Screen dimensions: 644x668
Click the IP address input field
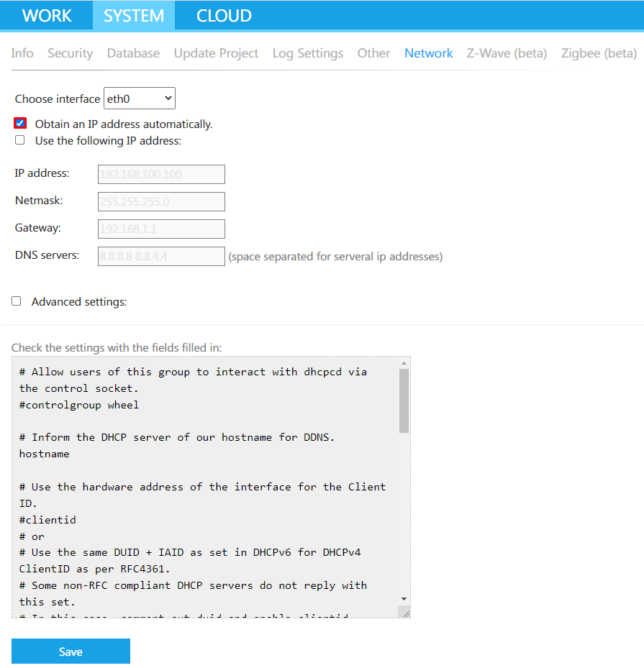(x=161, y=174)
